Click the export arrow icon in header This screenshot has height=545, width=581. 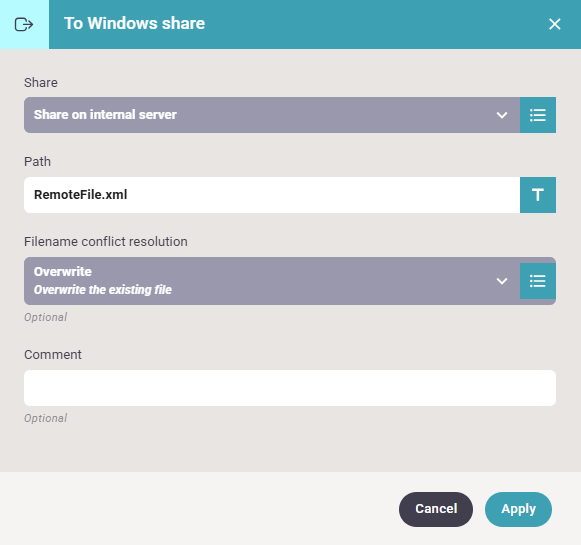24,24
